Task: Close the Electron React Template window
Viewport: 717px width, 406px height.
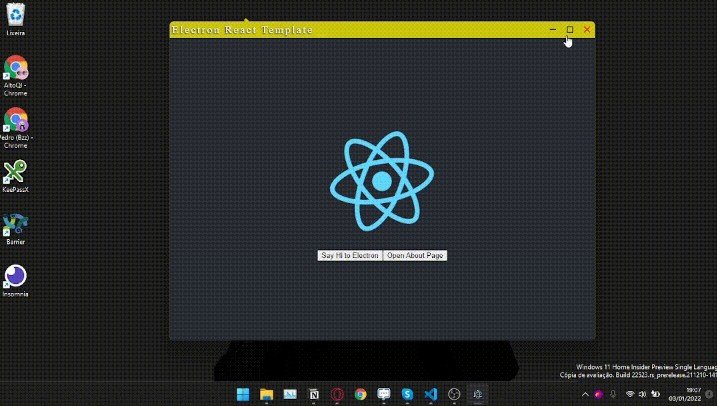Action: (x=587, y=30)
